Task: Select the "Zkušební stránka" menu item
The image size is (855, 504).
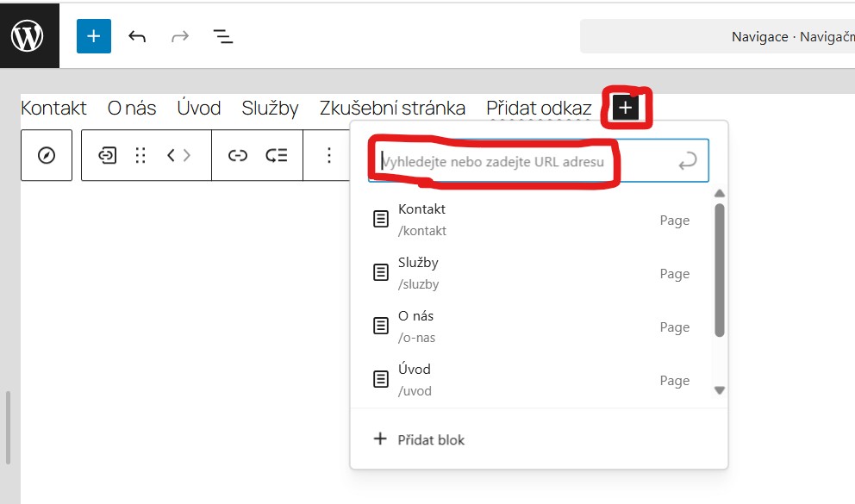Action: pyautogui.click(x=393, y=108)
